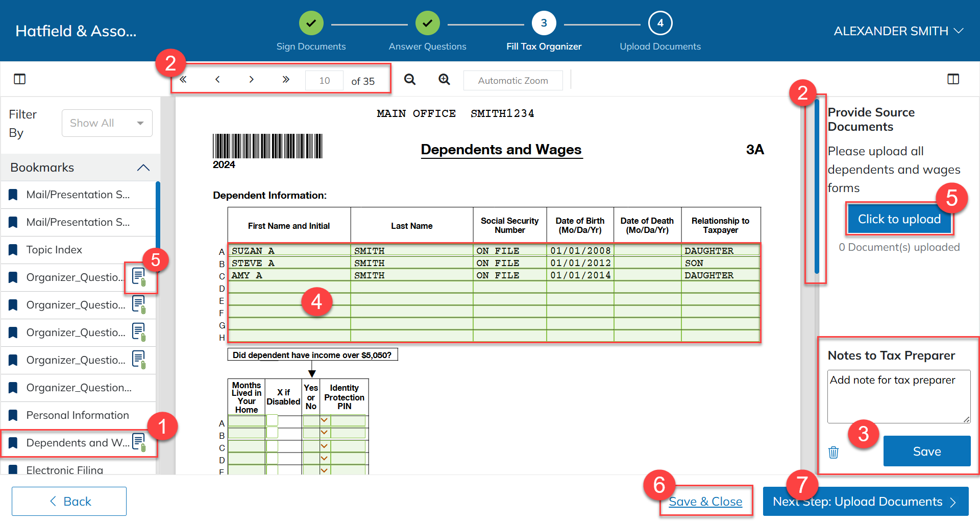Jump to the last page of the organizer
Viewport: 980px width, 522px height.
[x=286, y=80]
